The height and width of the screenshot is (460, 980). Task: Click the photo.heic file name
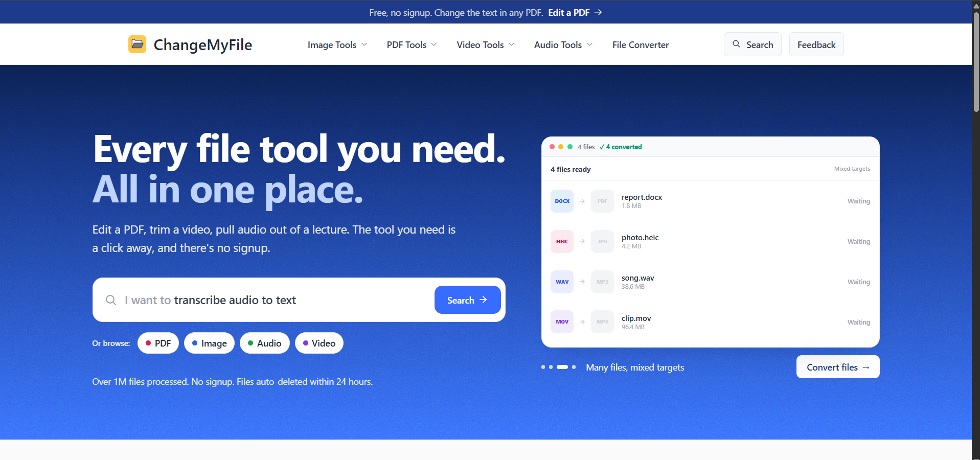click(x=640, y=238)
